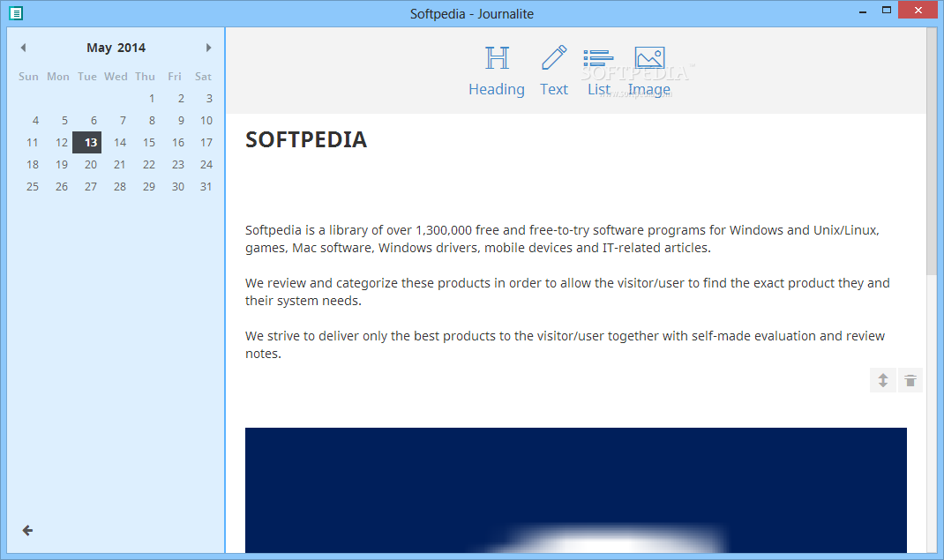The width and height of the screenshot is (944, 560).
Task: Click the paragraph starting 'We review and categorize'
Action: point(567,292)
